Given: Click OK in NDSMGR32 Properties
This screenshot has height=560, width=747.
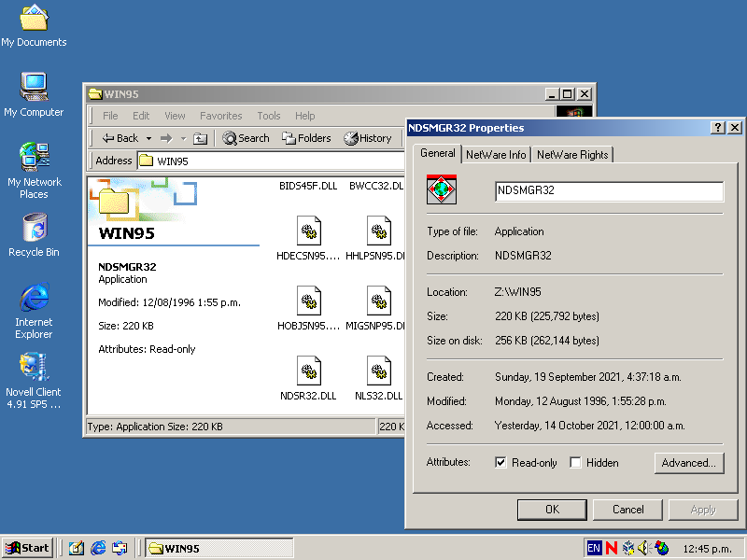Looking at the screenshot, I should pos(552,510).
